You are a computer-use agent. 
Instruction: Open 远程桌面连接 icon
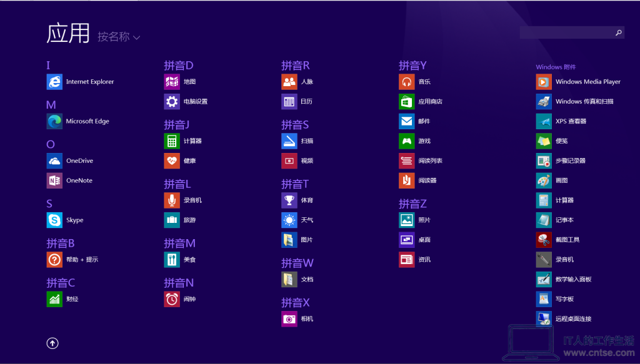pos(544,319)
